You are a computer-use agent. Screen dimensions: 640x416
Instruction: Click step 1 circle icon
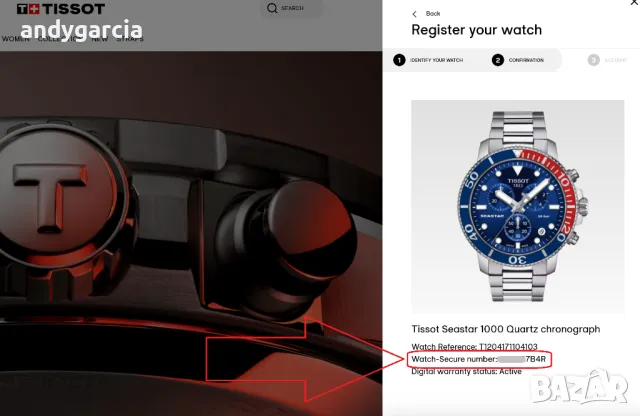pos(399,60)
